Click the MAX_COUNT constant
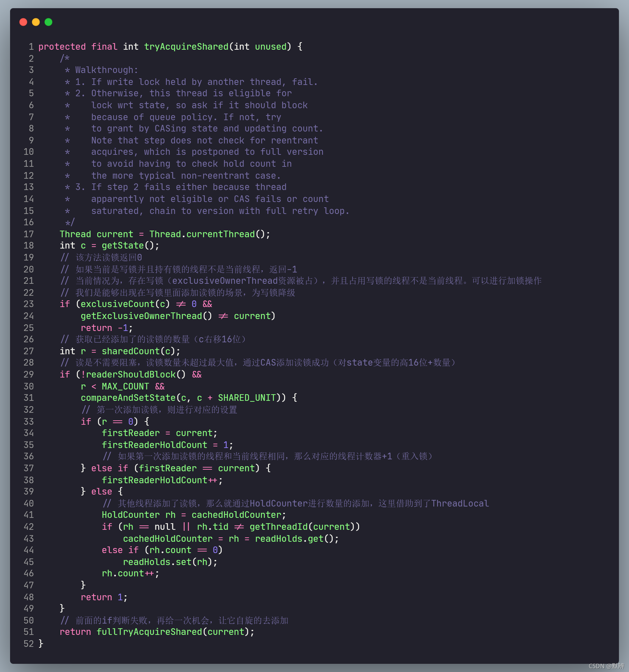 point(125,386)
